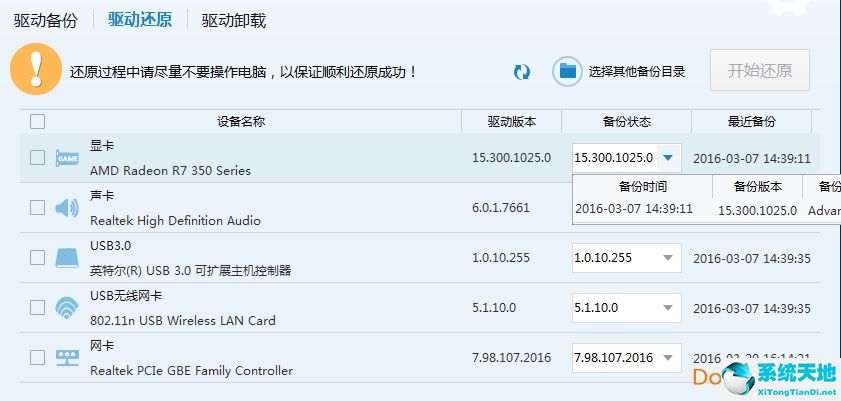
Task: Check the Realtek High Definition Audio checkbox
Action: click(x=38, y=208)
